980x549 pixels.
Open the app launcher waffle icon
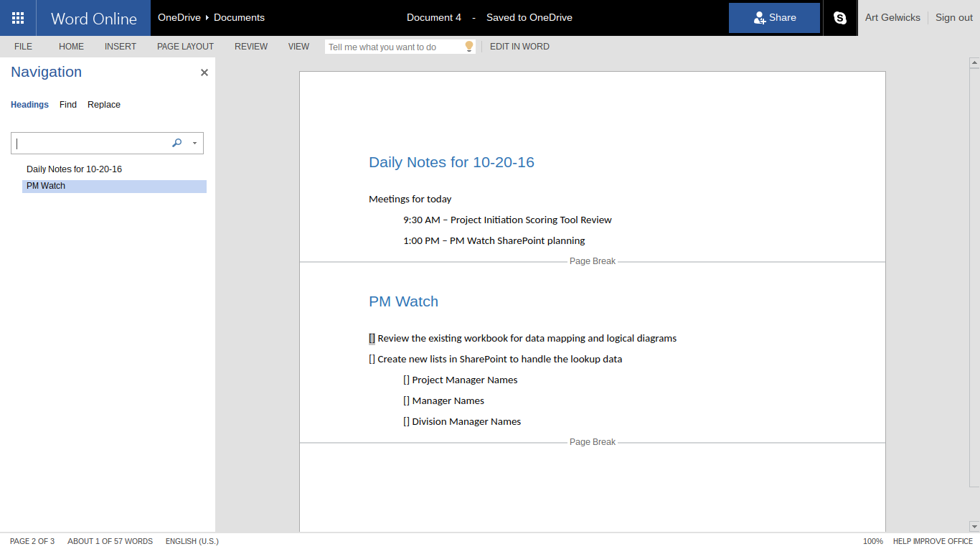[x=18, y=18]
